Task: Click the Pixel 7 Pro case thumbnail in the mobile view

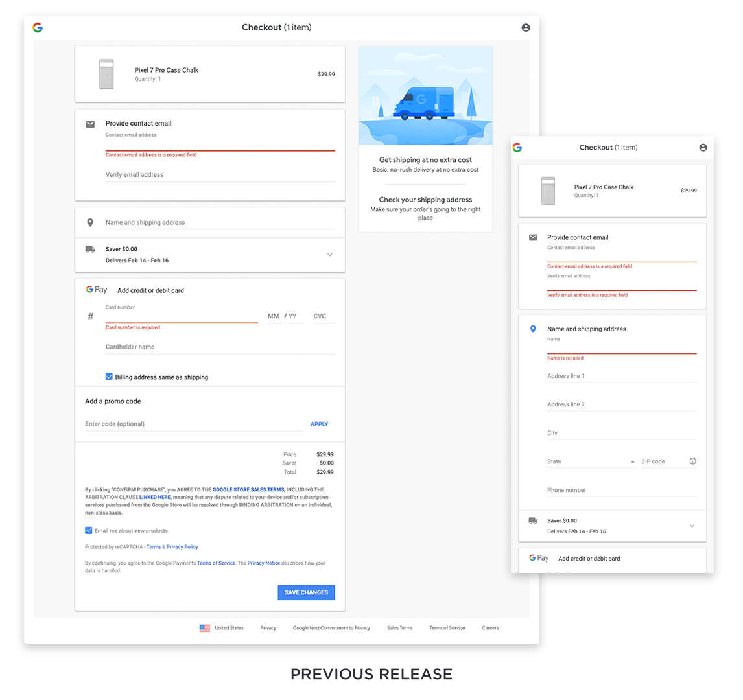Action: [x=548, y=191]
